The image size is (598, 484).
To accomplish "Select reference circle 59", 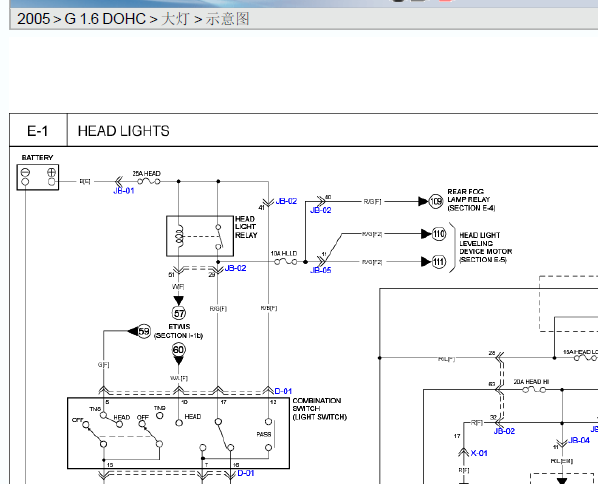I will 144,331.
